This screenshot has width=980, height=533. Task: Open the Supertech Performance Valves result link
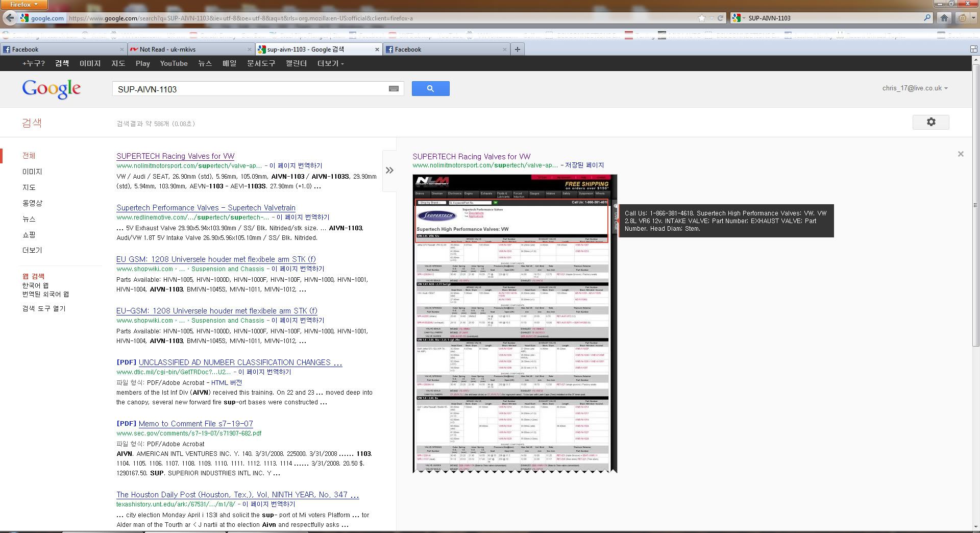click(x=206, y=208)
